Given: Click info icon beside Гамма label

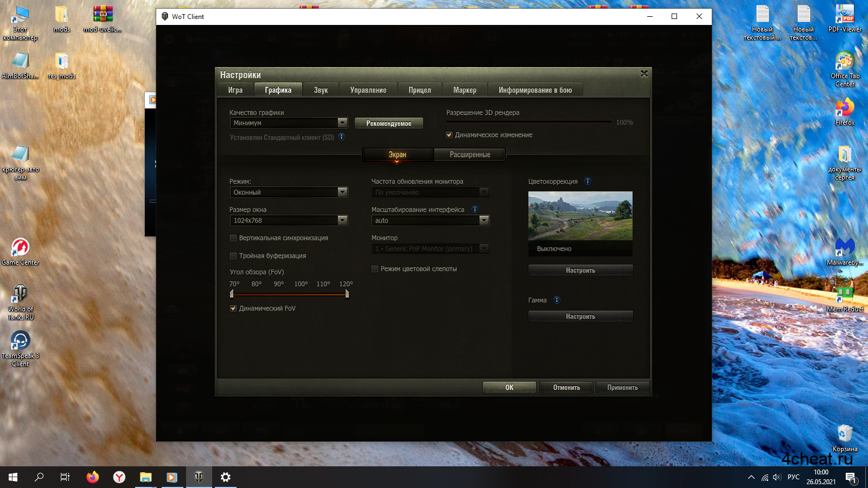Looking at the screenshot, I should [557, 300].
